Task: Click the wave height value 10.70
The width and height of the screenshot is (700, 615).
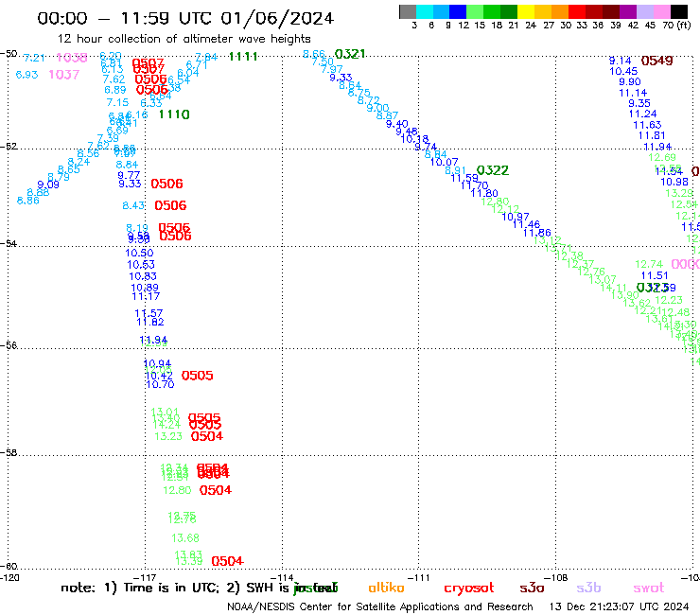Action: pyautogui.click(x=160, y=384)
